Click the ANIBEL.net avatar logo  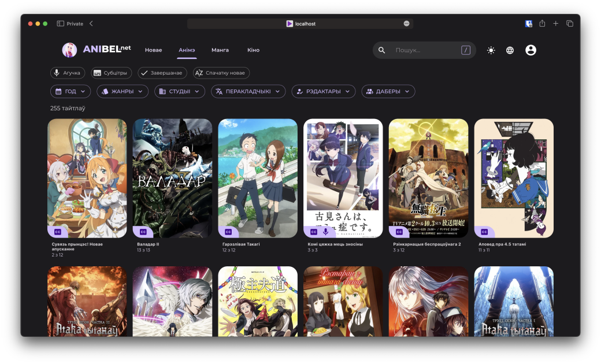pos(69,50)
